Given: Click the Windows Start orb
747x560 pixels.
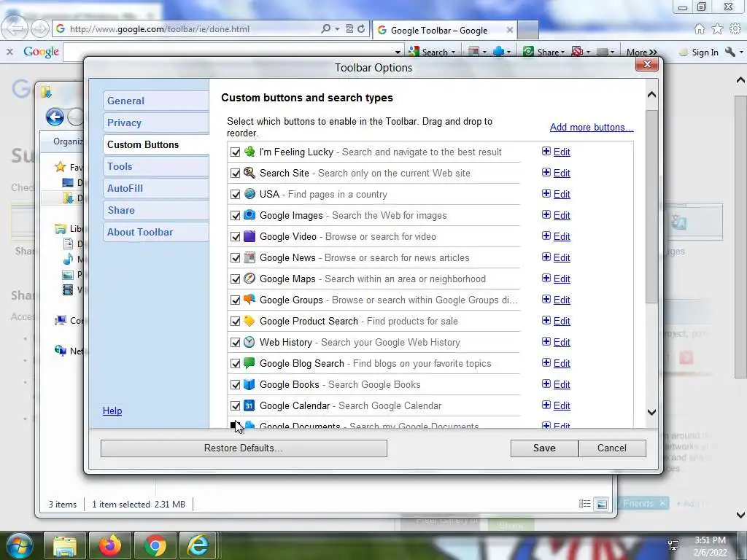Looking at the screenshot, I should (x=18, y=545).
